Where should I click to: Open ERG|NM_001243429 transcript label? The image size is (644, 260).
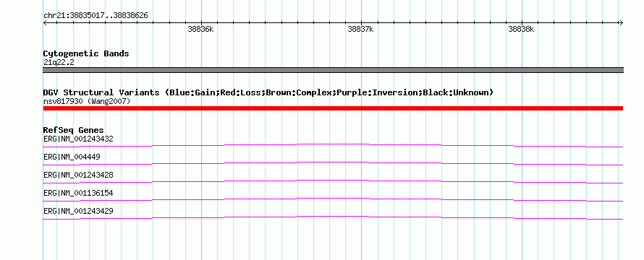[78, 211]
